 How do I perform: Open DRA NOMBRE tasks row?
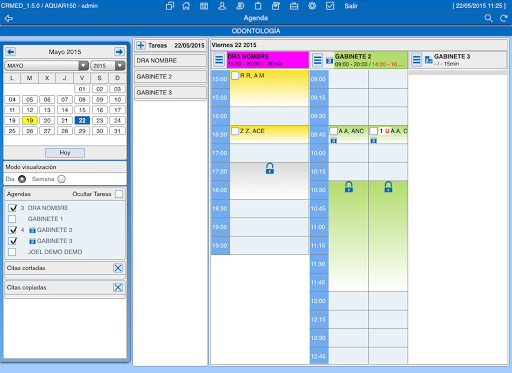[170, 61]
